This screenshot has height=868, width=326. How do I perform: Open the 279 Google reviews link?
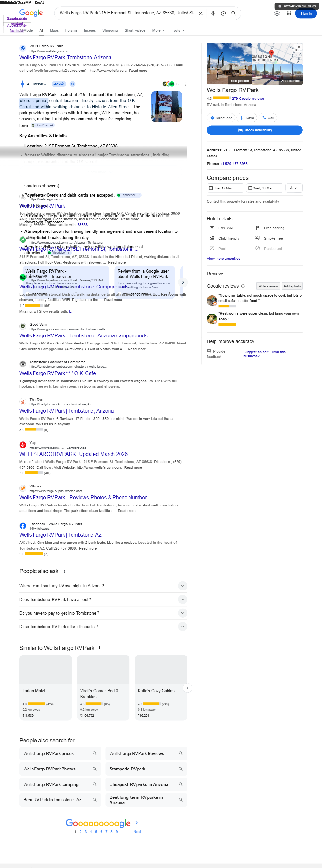point(251,100)
